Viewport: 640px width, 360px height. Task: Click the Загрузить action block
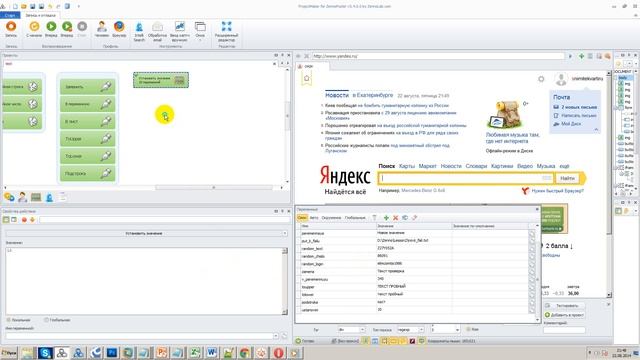point(88,87)
